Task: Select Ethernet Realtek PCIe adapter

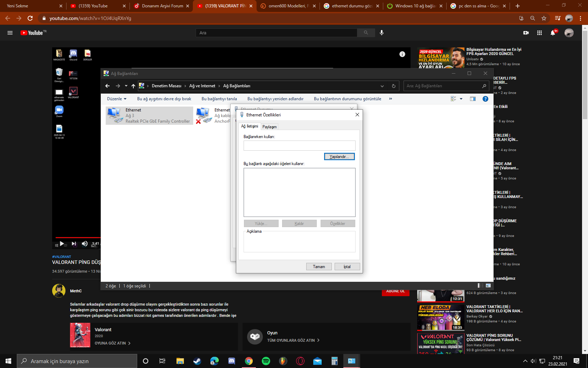Action: tap(149, 116)
